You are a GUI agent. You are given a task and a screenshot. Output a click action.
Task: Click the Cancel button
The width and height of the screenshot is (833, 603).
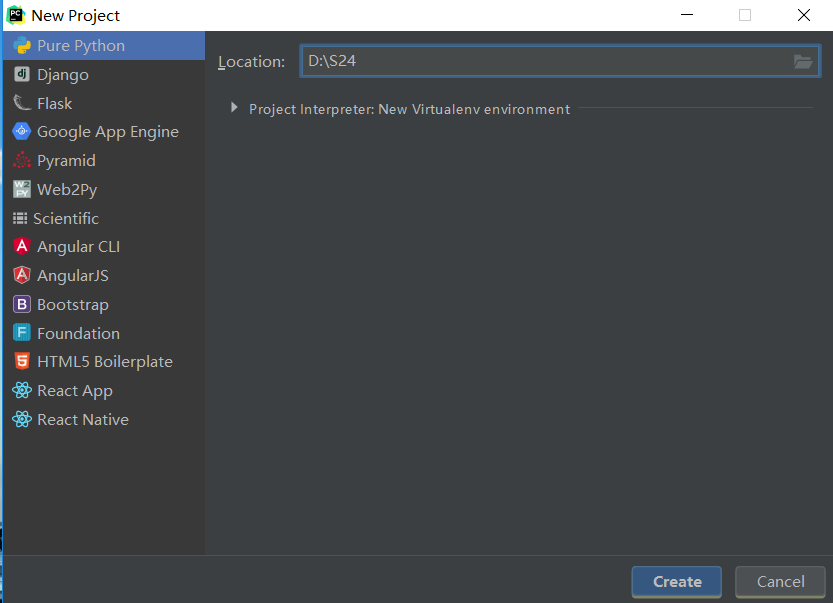[x=780, y=582]
